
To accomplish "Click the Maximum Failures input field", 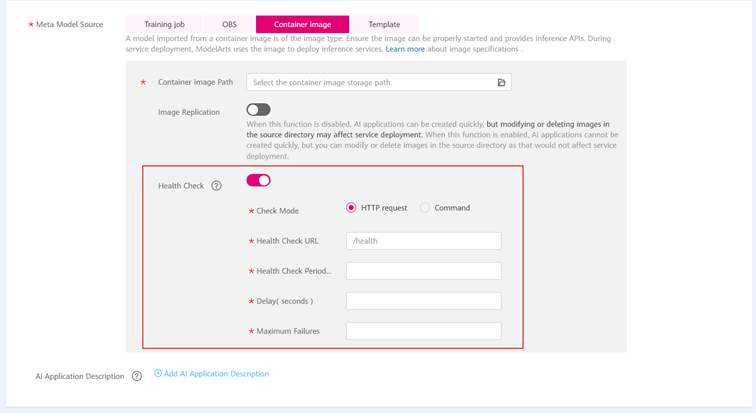I will point(423,331).
